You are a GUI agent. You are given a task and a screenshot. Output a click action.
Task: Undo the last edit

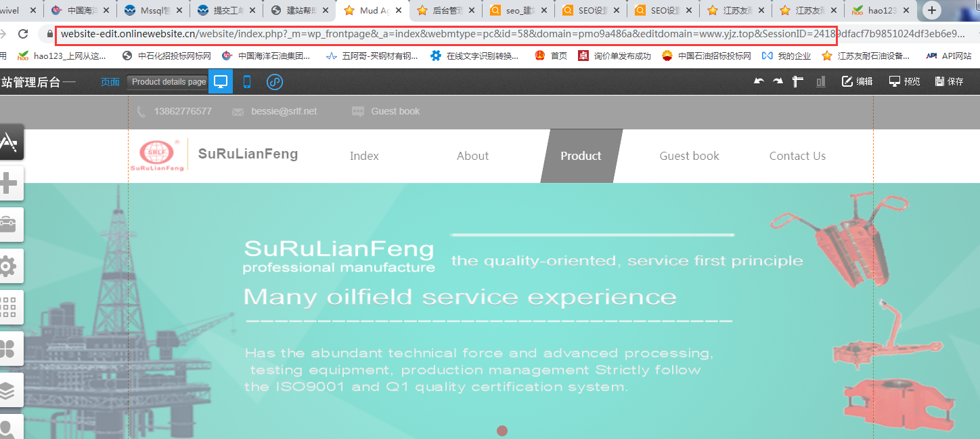pyautogui.click(x=759, y=81)
